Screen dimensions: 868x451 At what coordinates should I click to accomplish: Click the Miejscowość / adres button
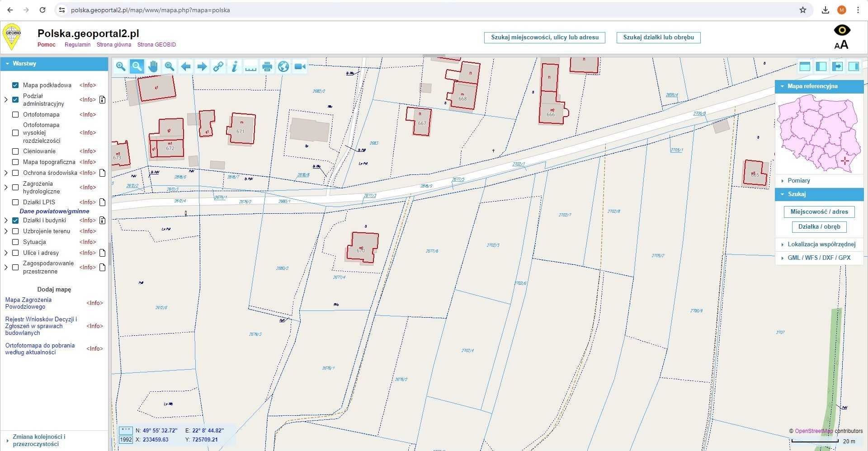[819, 212]
